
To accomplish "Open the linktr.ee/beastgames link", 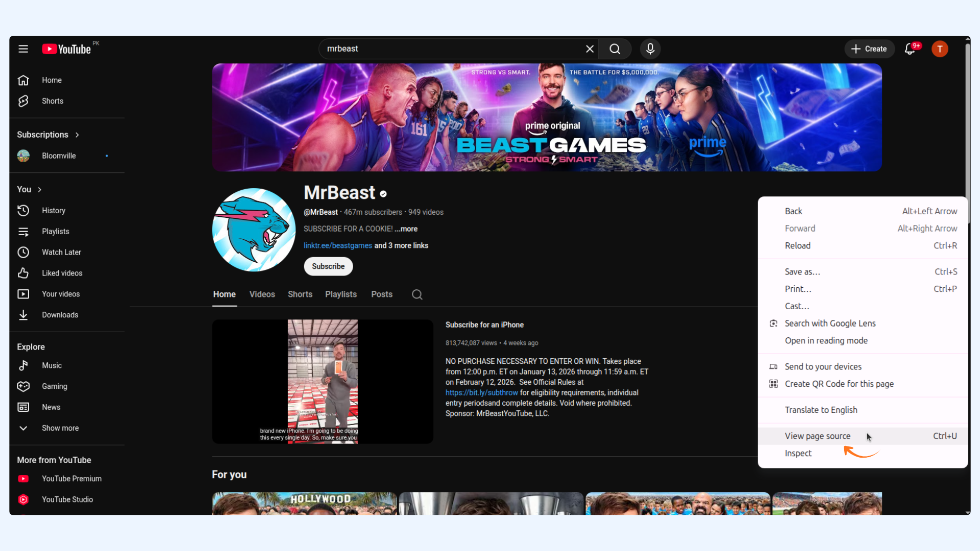I will click(x=337, y=245).
